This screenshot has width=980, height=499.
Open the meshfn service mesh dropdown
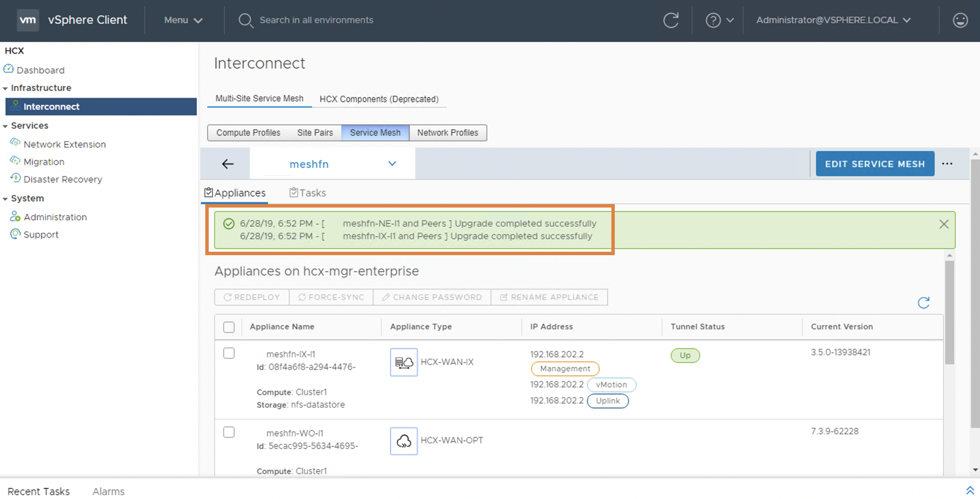point(392,163)
